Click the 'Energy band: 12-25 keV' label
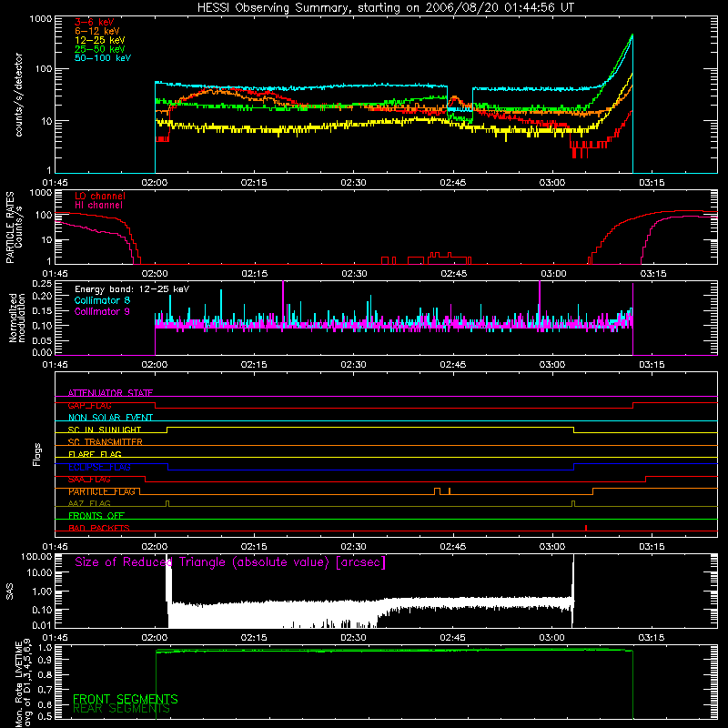The height and width of the screenshot is (728, 728). (132, 289)
